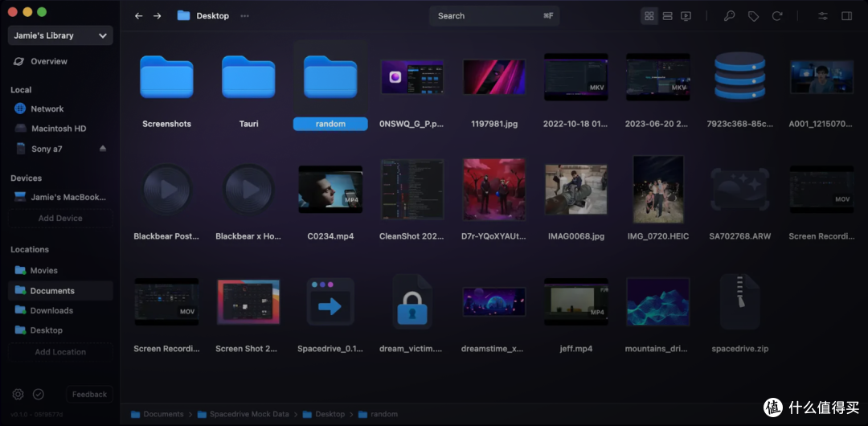
Task: Open the tag assign icon
Action: [753, 16]
